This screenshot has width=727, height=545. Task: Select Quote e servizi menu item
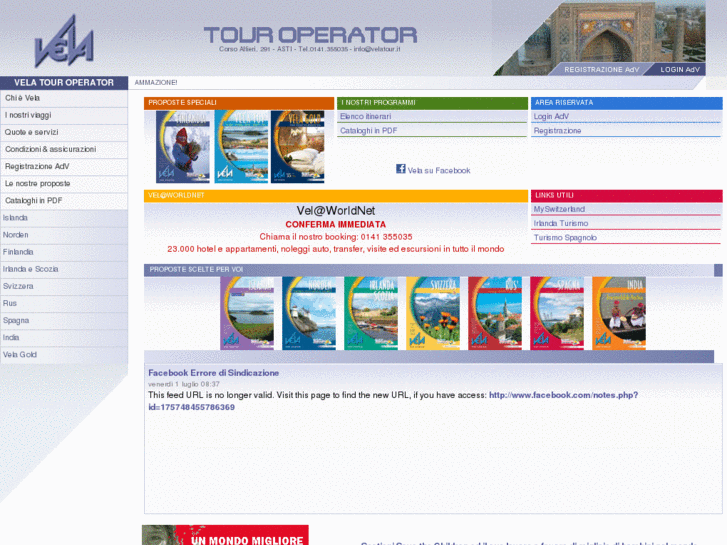64,133
